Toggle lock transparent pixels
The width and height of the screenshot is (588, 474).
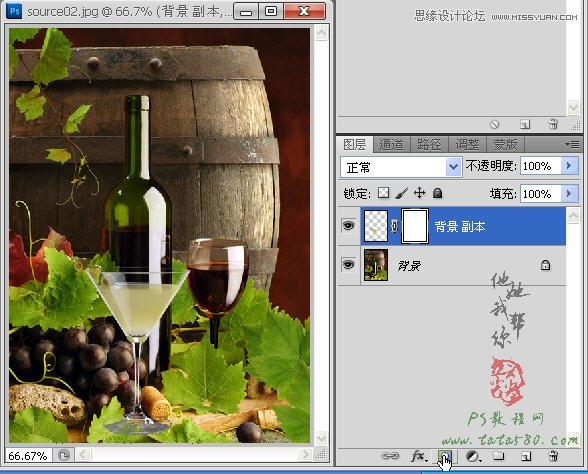coord(383,193)
